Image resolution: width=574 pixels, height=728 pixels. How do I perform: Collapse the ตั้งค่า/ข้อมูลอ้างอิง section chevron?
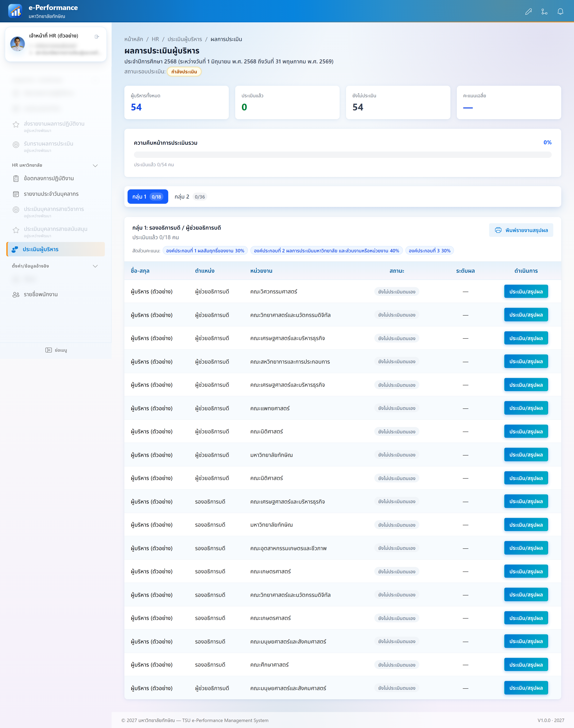point(95,266)
